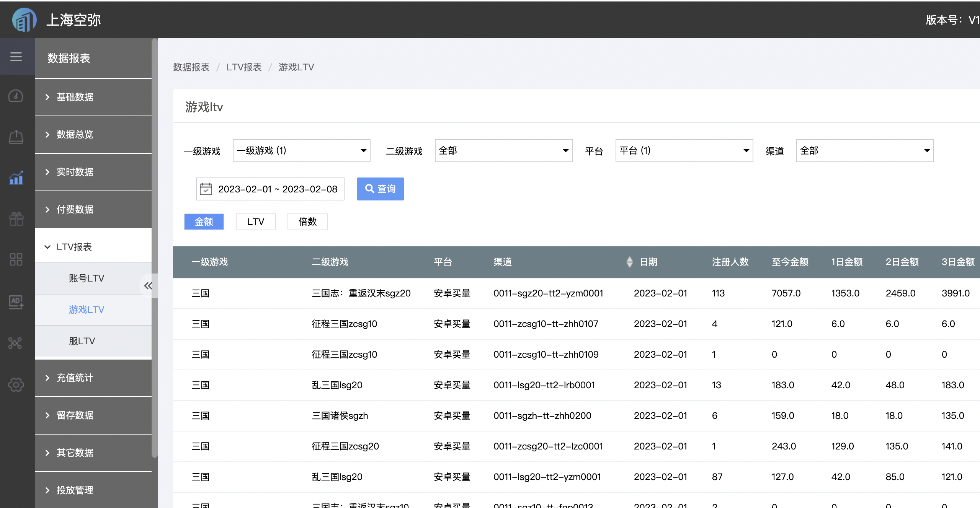The width and height of the screenshot is (980, 508).
Task: Open the dashboard gauge sidebar icon
Action: coord(16,96)
